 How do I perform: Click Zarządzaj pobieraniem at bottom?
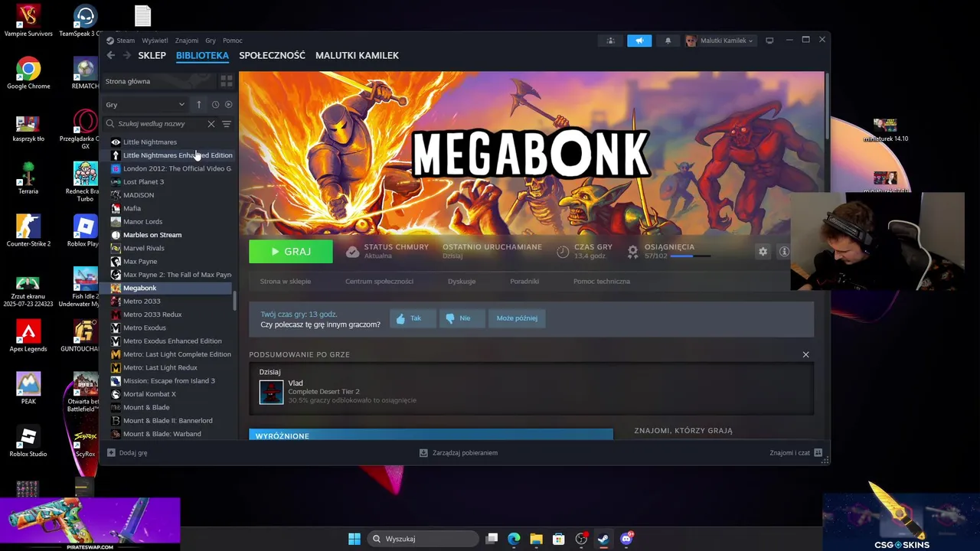point(459,452)
